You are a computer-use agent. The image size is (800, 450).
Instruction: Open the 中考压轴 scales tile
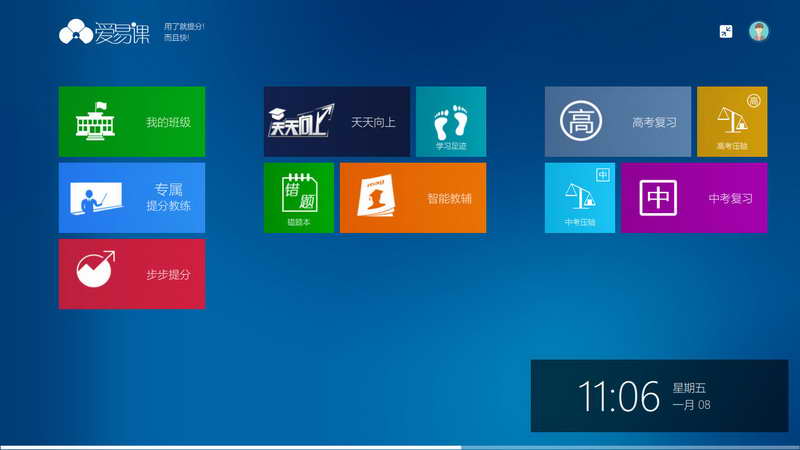click(x=580, y=198)
